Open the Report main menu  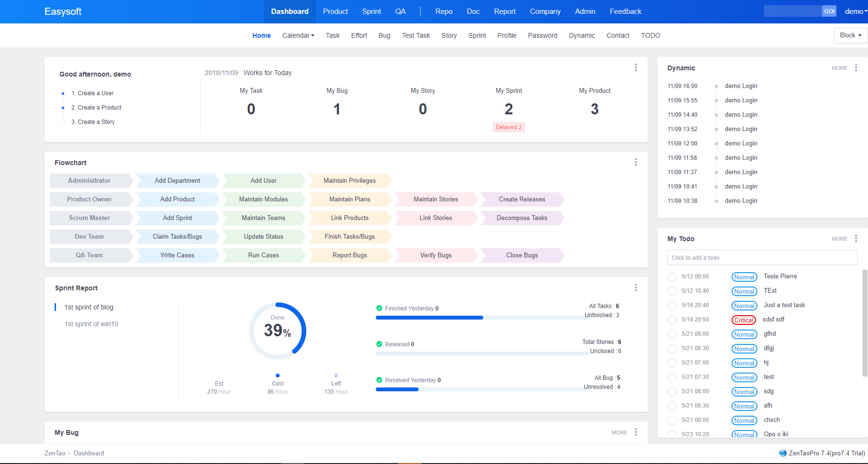(505, 11)
